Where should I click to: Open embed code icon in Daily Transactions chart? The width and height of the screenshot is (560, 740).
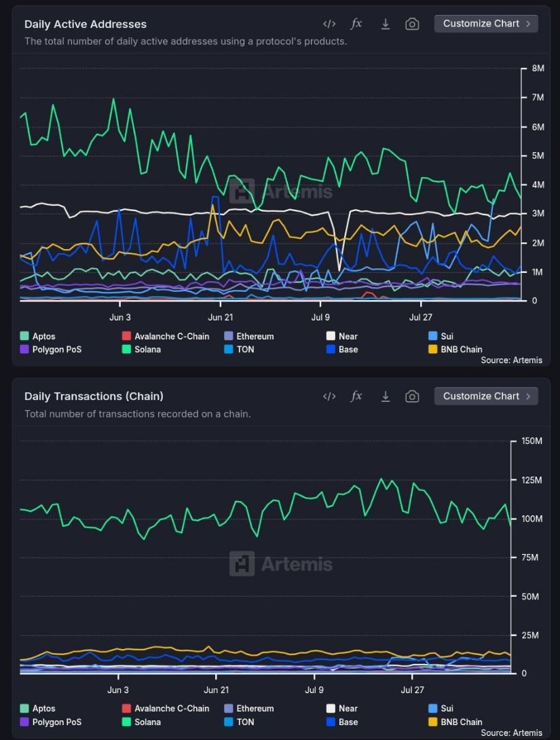pyautogui.click(x=329, y=396)
